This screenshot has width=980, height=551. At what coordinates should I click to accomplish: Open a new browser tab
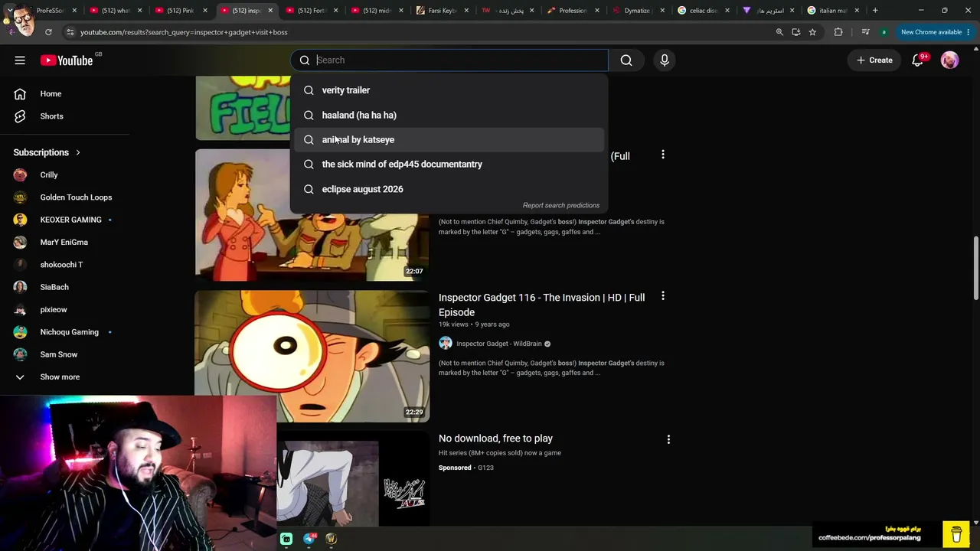point(875,11)
